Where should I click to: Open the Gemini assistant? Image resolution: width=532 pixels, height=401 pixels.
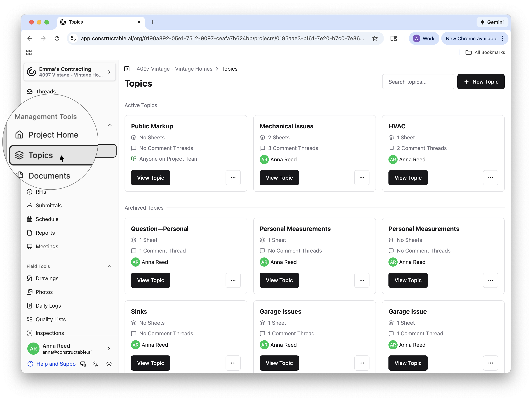492,22
